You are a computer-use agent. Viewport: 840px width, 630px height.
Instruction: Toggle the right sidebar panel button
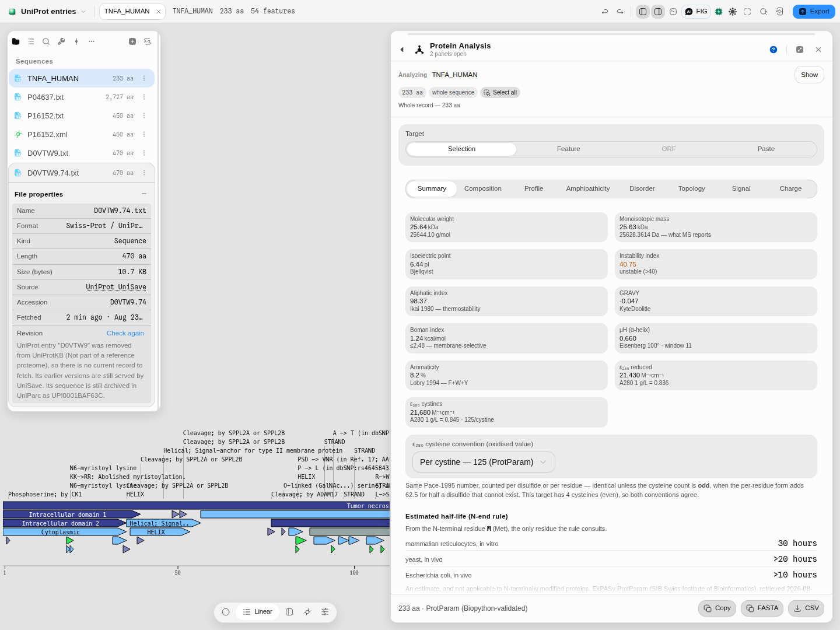658,12
